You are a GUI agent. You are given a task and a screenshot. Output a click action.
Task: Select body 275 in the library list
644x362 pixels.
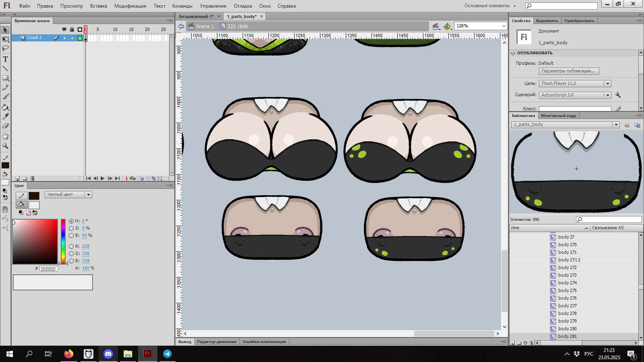point(567,290)
